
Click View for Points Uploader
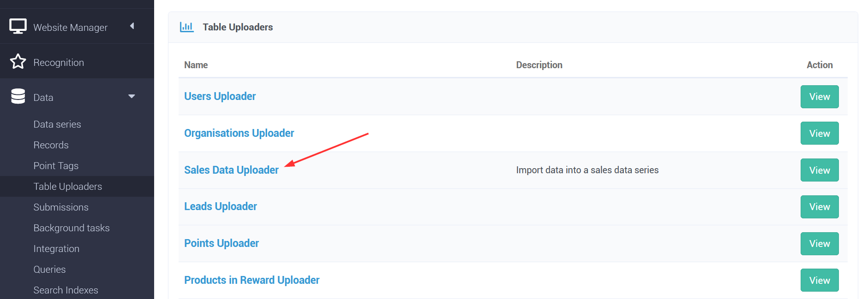(x=820, y=244)
